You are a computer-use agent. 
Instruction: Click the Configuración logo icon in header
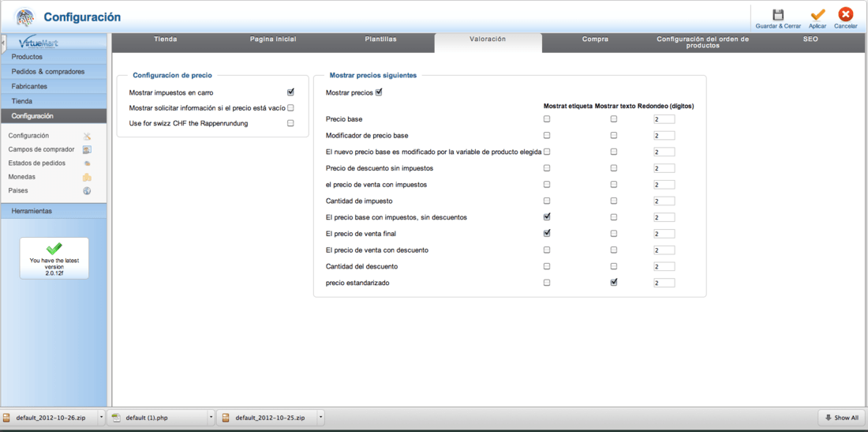24,17
